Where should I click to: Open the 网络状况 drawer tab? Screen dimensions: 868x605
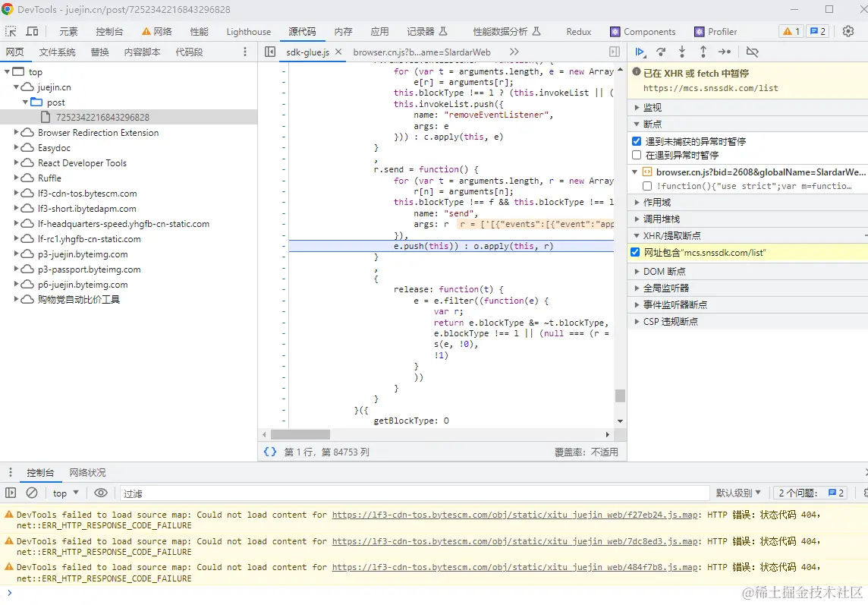[x=87, y=473]
